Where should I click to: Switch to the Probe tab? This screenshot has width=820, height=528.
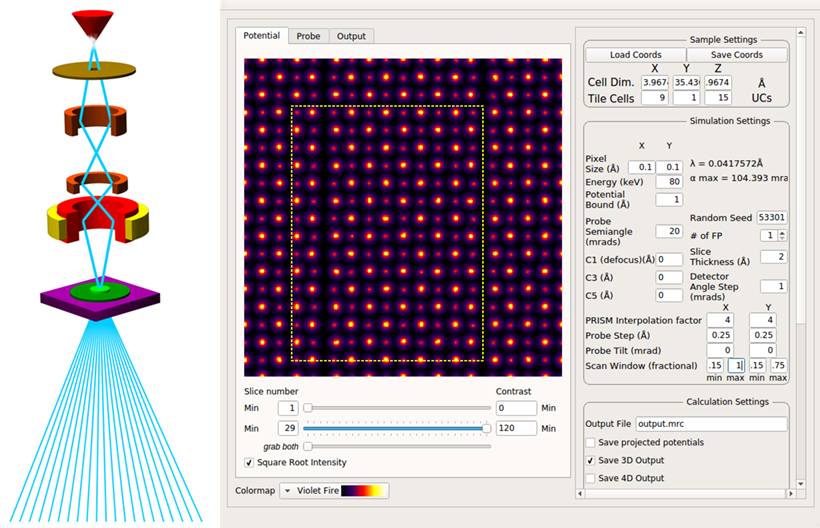(308, 36)
